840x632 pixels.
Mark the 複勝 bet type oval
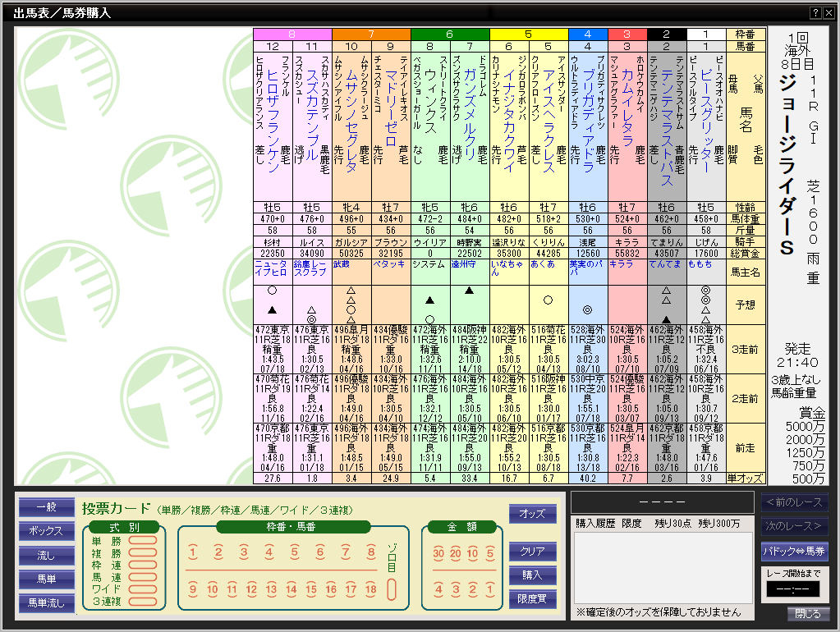pyautogui.click(x=143, y=552)
